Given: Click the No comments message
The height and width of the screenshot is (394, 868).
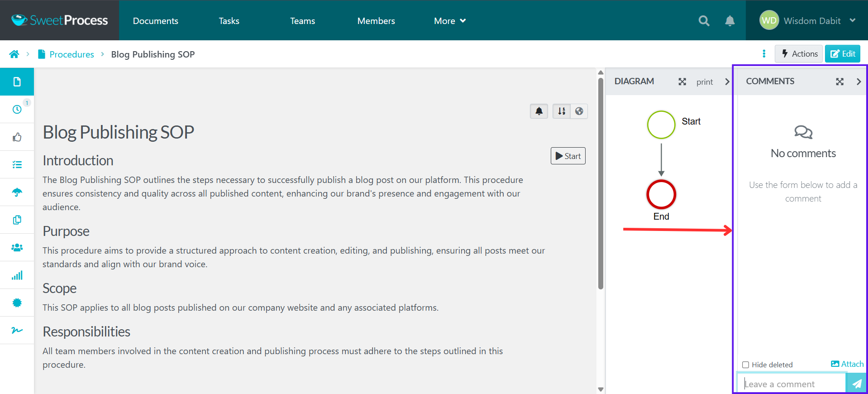Looking at the screenshot, I should (x=803, y=154).
